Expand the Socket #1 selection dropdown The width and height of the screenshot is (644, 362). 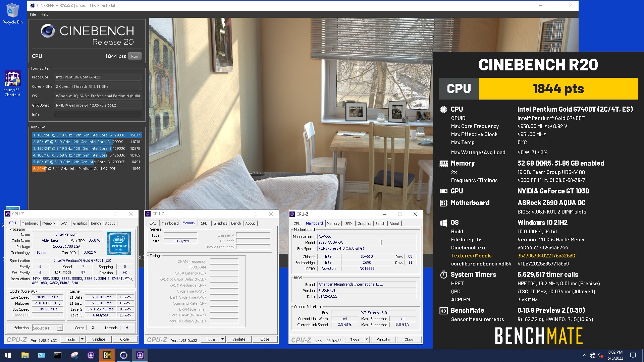point(60,328)
